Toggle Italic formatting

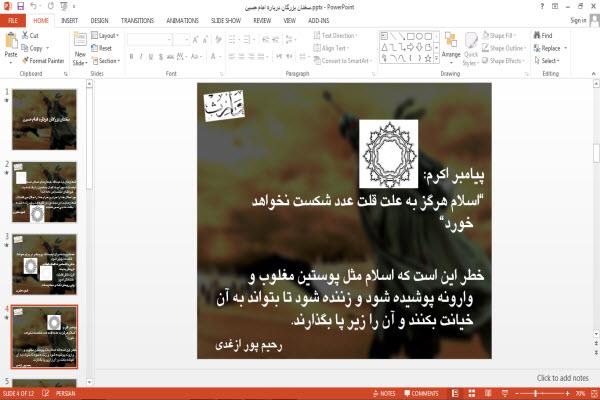click(141, 57)
